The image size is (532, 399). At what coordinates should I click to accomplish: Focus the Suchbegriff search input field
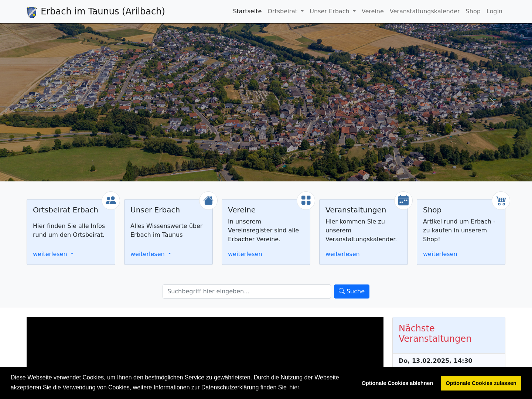[247, 291]
